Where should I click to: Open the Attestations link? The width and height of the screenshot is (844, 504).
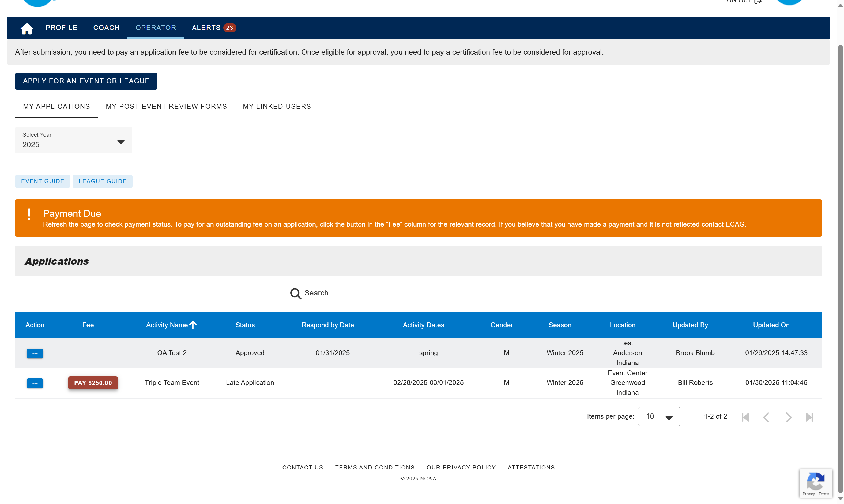click(531, 468)
